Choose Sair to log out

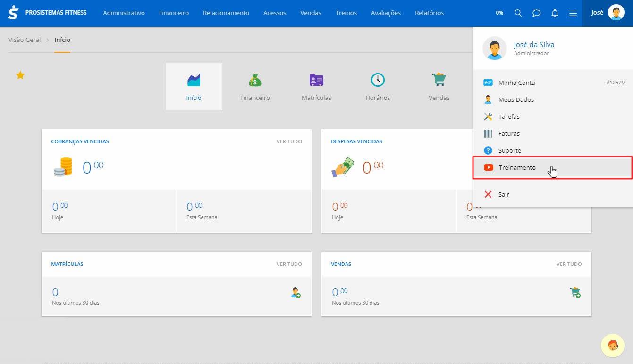click(504, 194)
